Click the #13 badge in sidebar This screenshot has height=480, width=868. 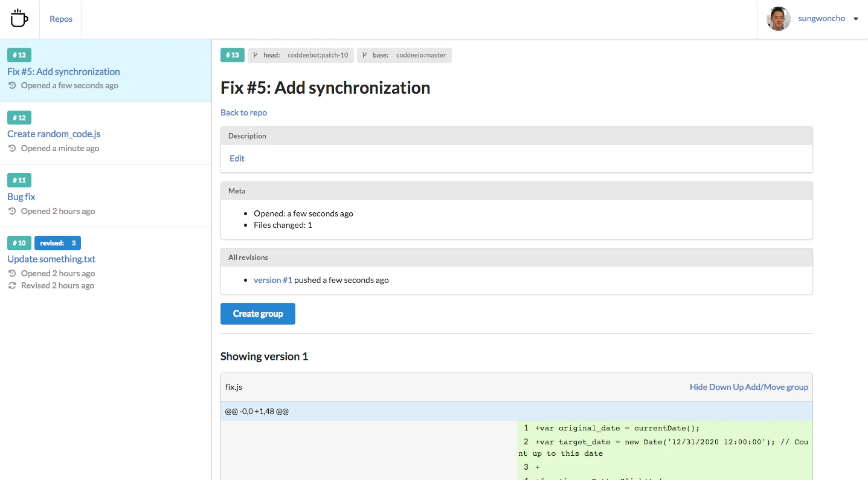(x=19, y=55)
